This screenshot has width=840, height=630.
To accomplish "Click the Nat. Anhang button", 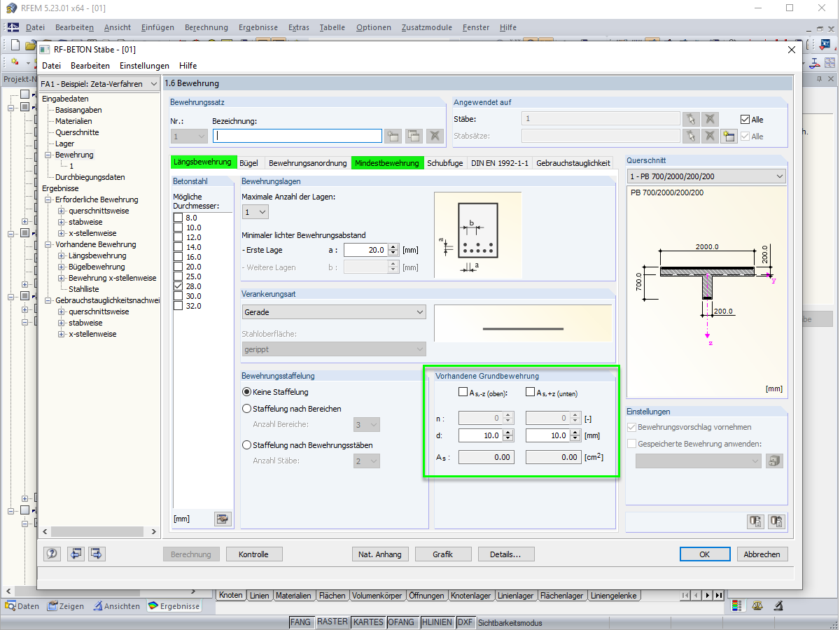I will [380, 554].
